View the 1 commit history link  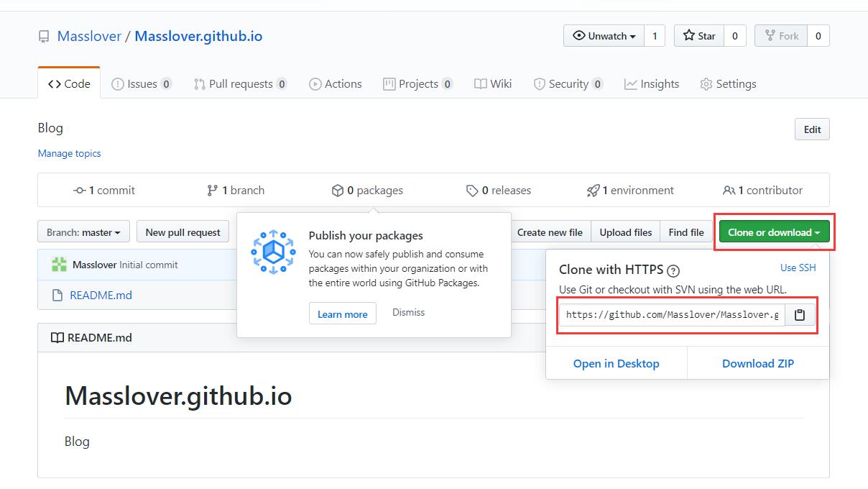tap(104, 191)
